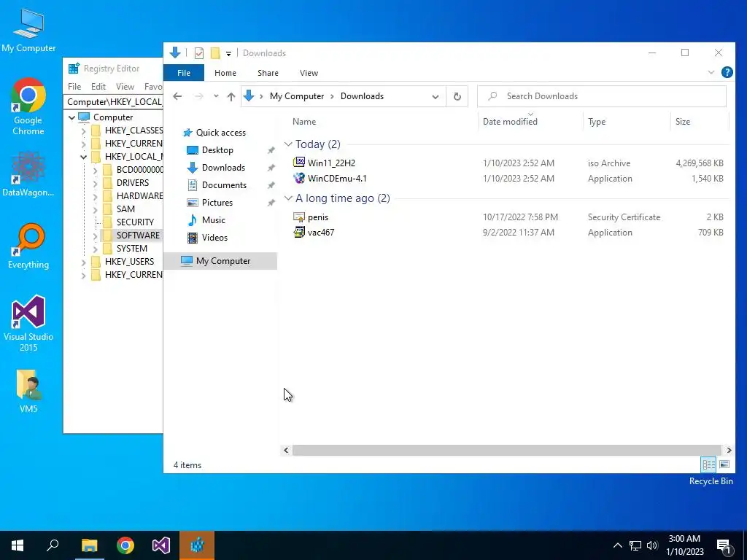Go back using the Explorer back arrow
The height and width of the screenshot is (560, 747).
(x=177, y=96)
